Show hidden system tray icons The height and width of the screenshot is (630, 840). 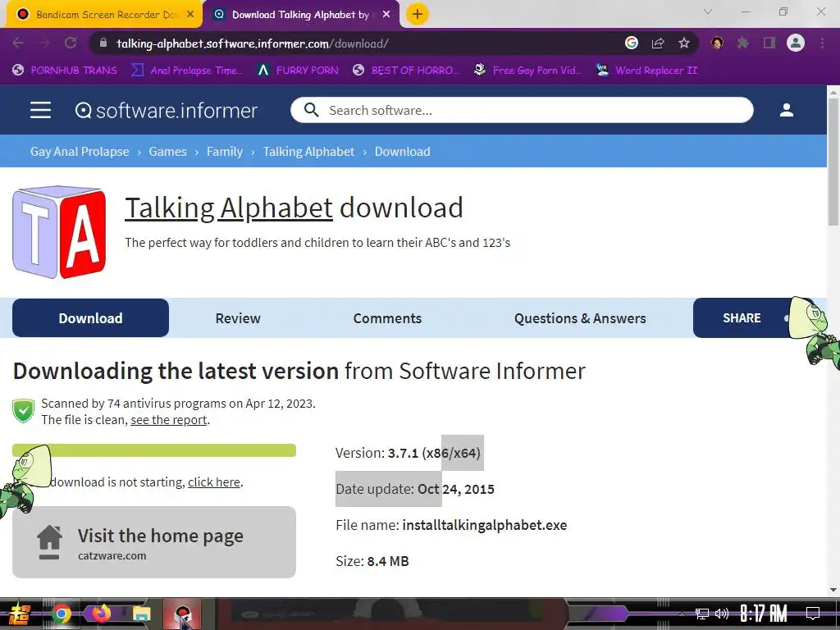(682, 614)
